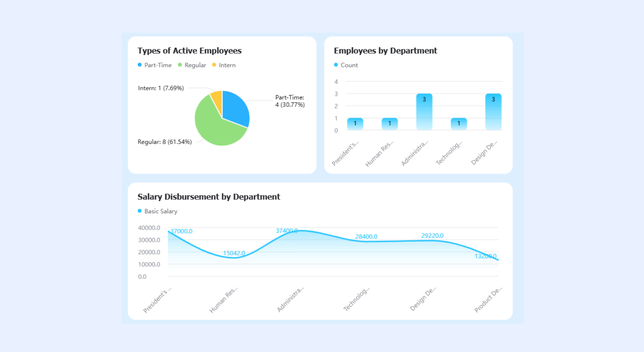This screenshot has width=644, height=352.
Task: Click the 20000.0 y-axis value
Action: (x=149, y=252)
